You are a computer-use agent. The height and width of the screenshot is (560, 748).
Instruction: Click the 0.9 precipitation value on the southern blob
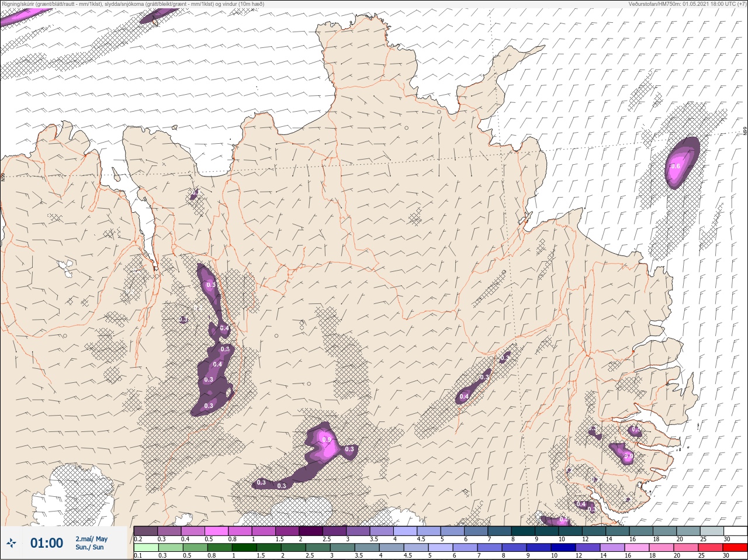(x=327, y=440)
